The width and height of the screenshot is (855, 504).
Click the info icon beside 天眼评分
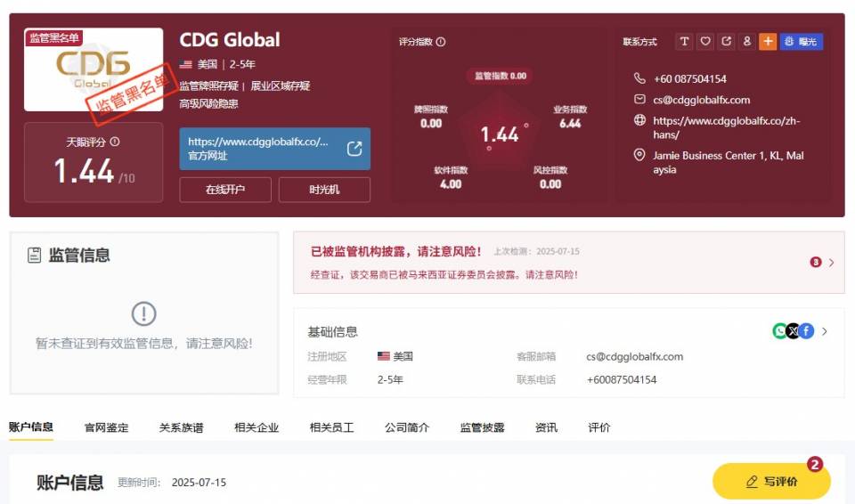click(x=115, y=142)
